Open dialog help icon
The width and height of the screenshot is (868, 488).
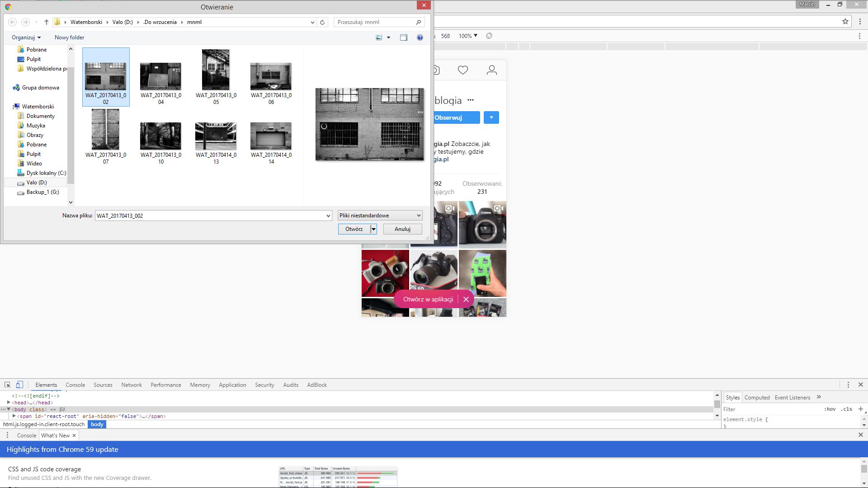point(420,38)
